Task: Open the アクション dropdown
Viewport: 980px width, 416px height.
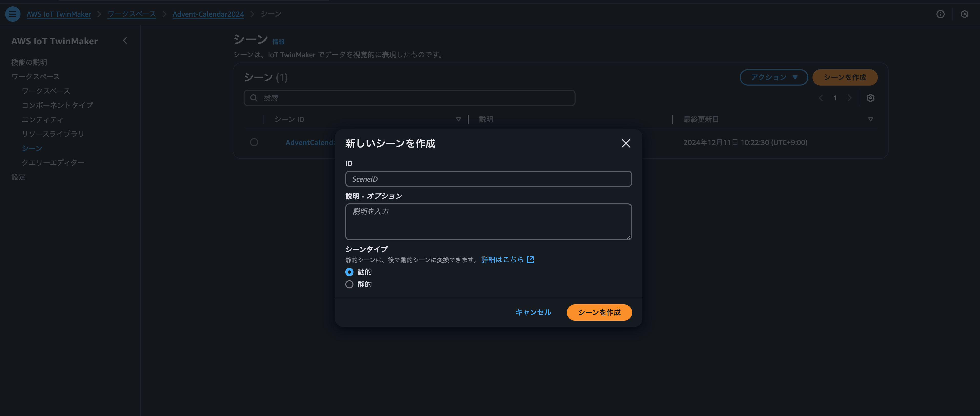Action: click(774, 77)
